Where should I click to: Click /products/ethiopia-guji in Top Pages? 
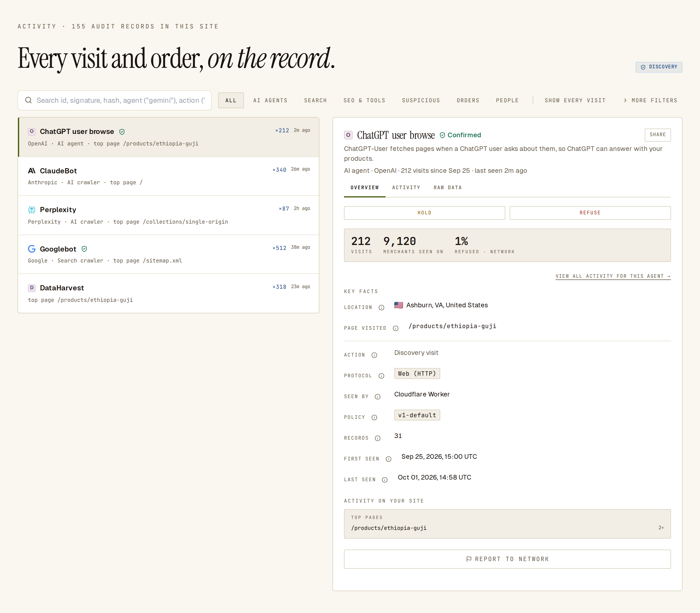tap(389, 528)
